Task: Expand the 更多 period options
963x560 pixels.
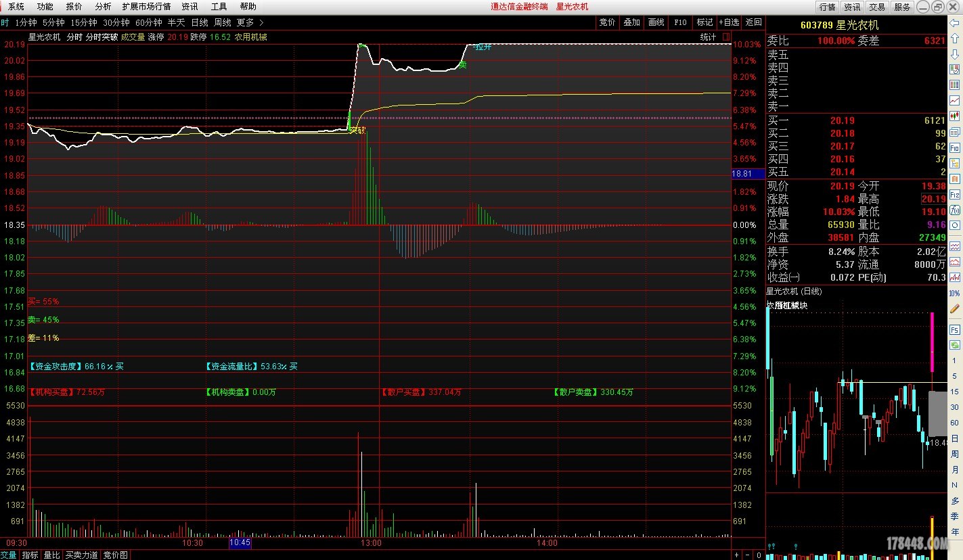Action: coord(250,22)
